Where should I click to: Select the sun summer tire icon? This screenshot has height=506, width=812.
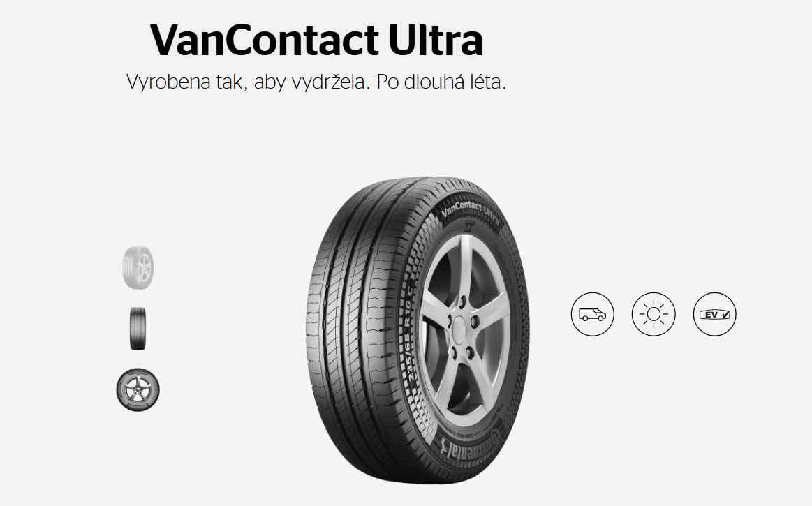(x=654, y=314)
